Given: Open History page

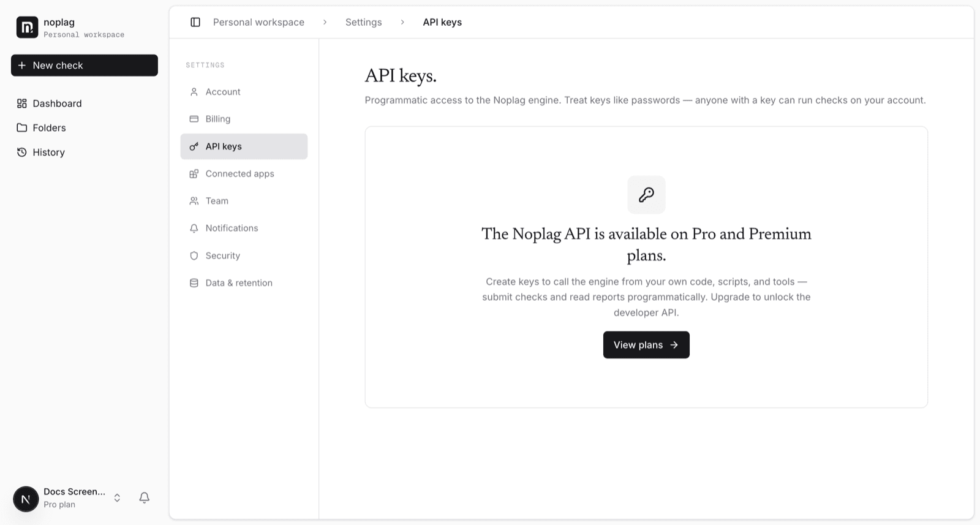Looking at the screenshot, I should pos(85,152).
